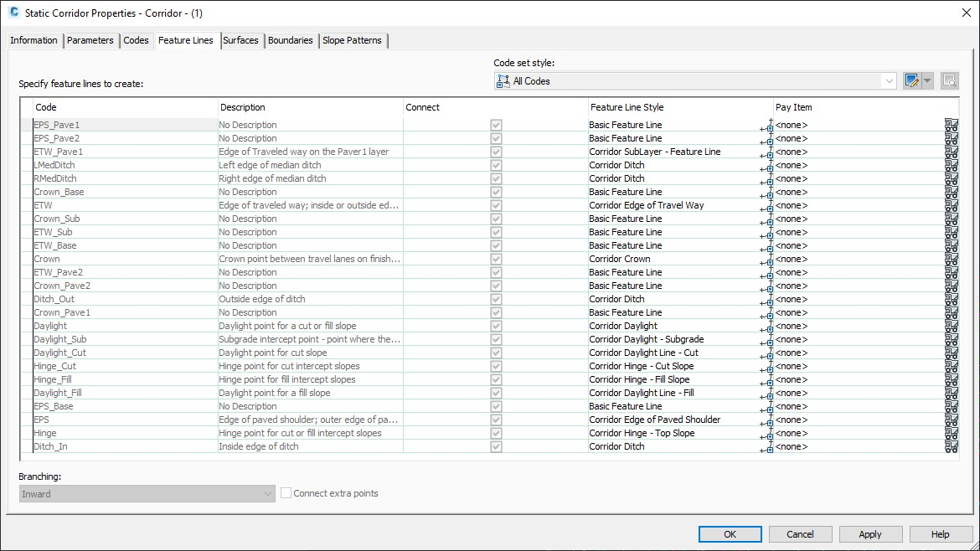The width and height of the screenshot is (980, 551).
Task: Open pay item picker for Ditch_In row
Action: (952, 448)
